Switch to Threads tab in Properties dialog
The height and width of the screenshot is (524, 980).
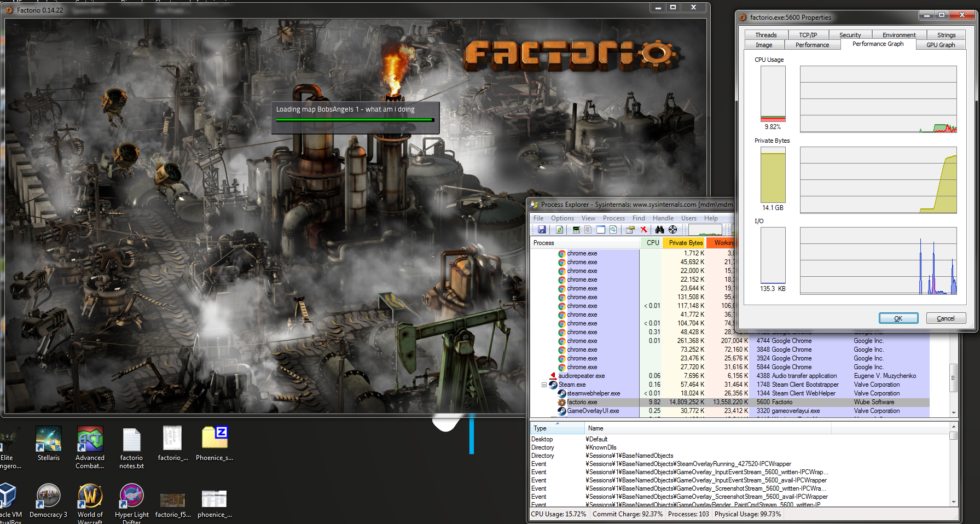point(766,35)
